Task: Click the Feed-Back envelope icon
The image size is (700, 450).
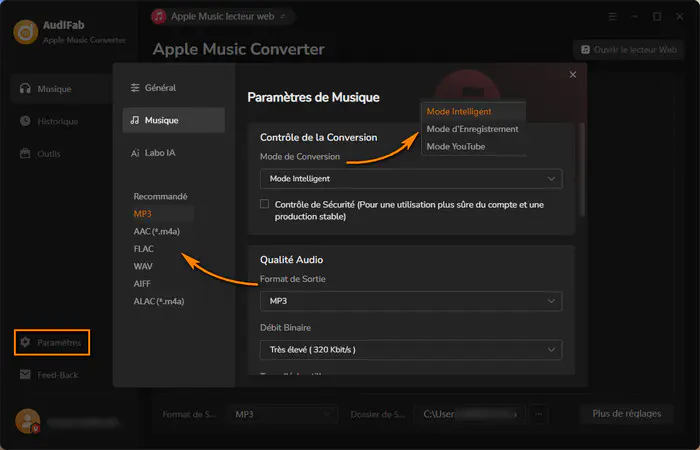Action: pos(25,375)
